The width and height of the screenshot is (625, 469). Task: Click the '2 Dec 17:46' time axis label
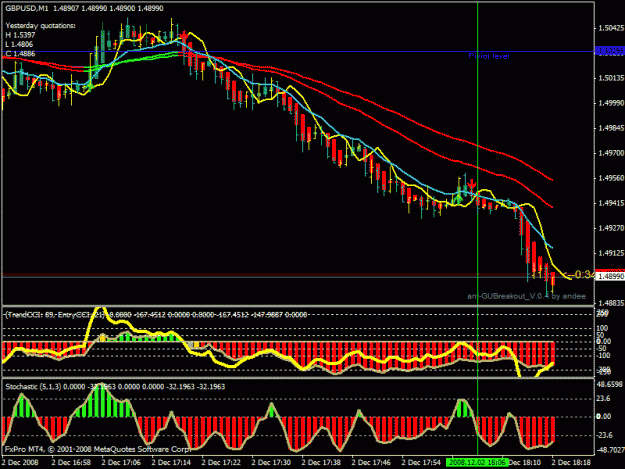tap(371, 463)
